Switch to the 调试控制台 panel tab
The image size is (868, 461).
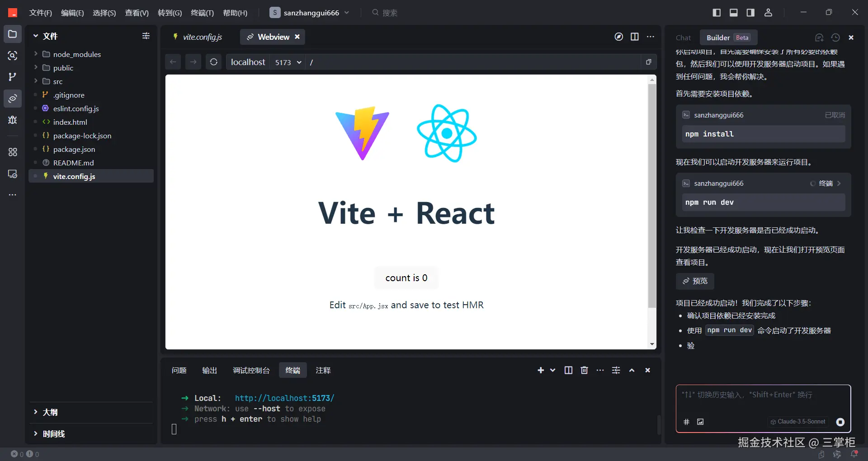pyautogui.click(x=251, y=370)
